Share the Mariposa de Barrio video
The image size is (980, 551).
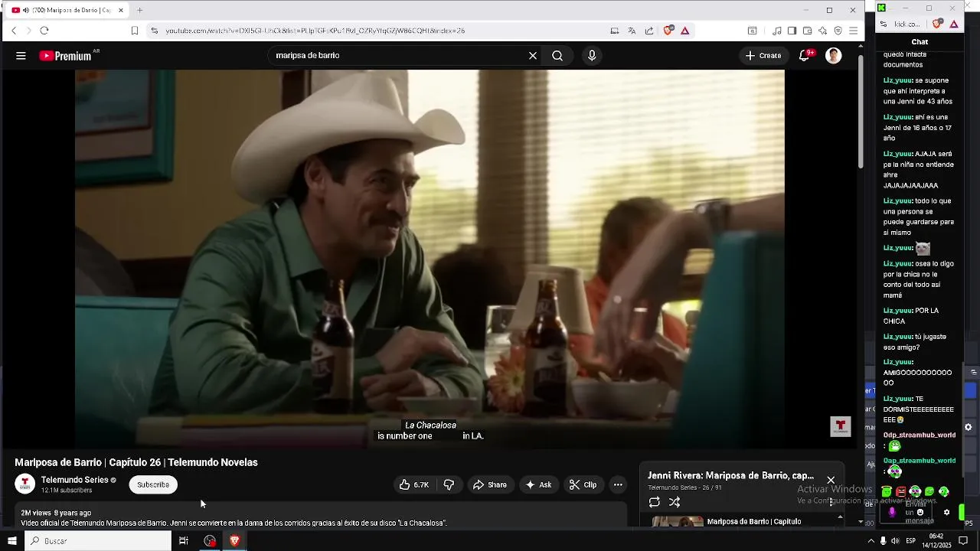pyautogui.click(x=490, y=484)
